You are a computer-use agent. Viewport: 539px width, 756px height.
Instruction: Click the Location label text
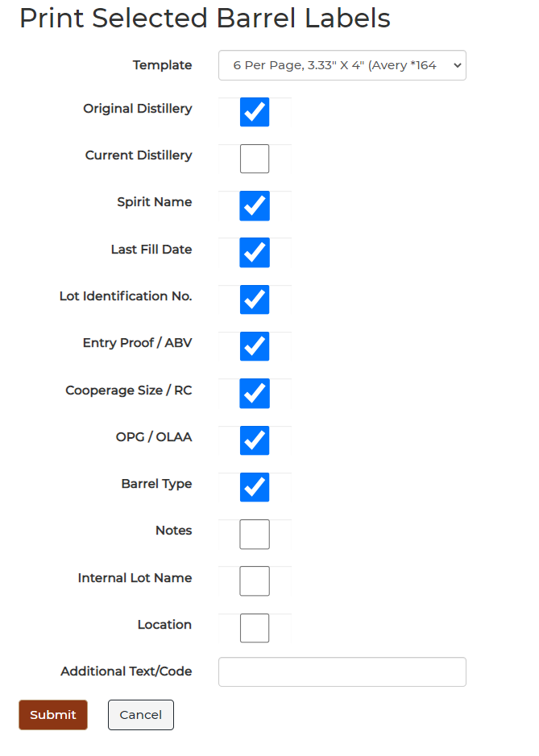click(x=164, y=625)
